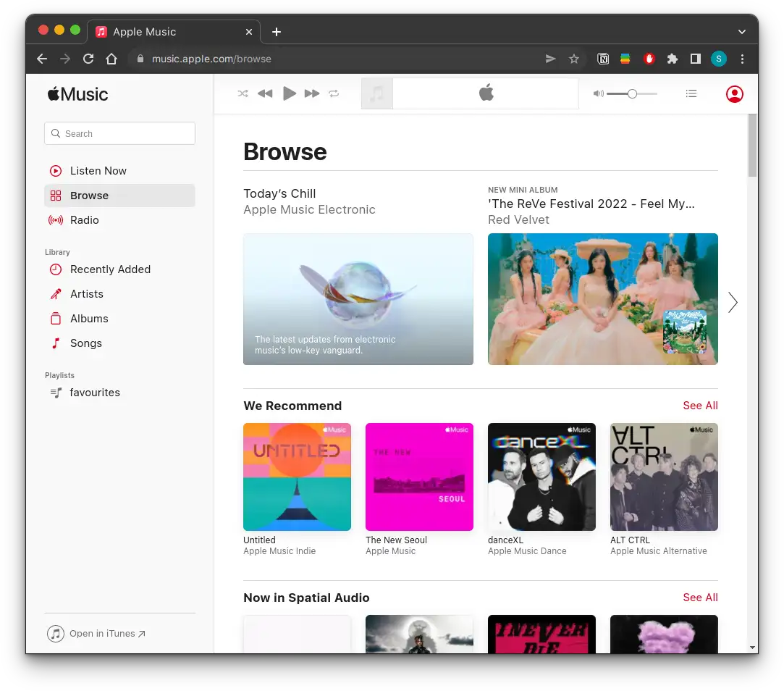
Task: Click the share/send icon in address bar
Action: (x=550, y=59)
